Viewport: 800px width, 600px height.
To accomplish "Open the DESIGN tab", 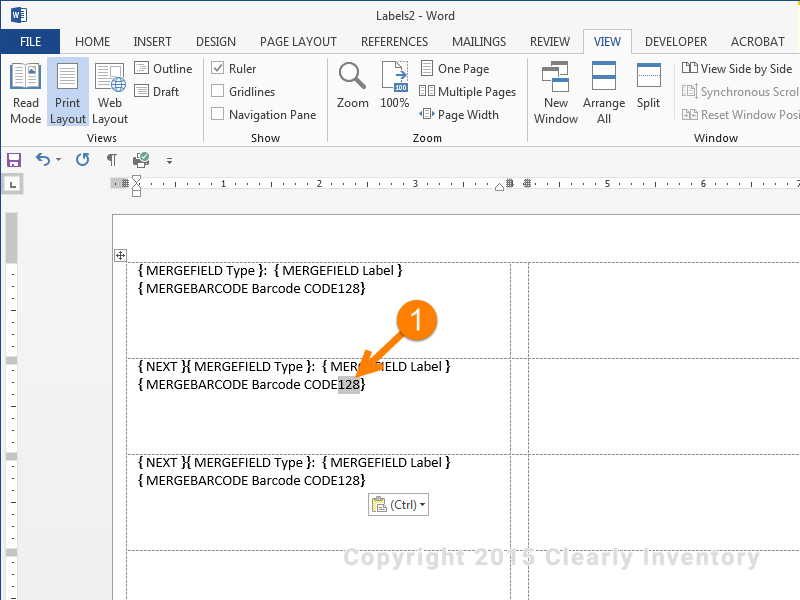I will (216, 41).
